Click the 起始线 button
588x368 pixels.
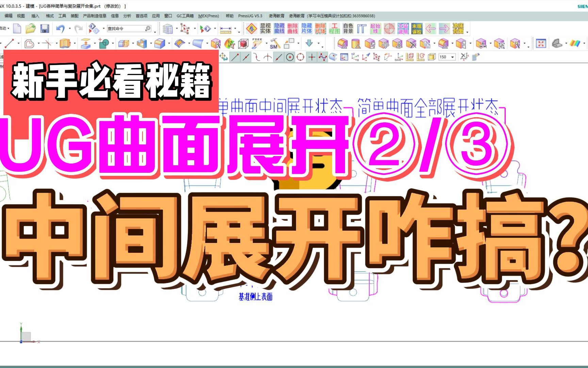(x=375, y=28)
